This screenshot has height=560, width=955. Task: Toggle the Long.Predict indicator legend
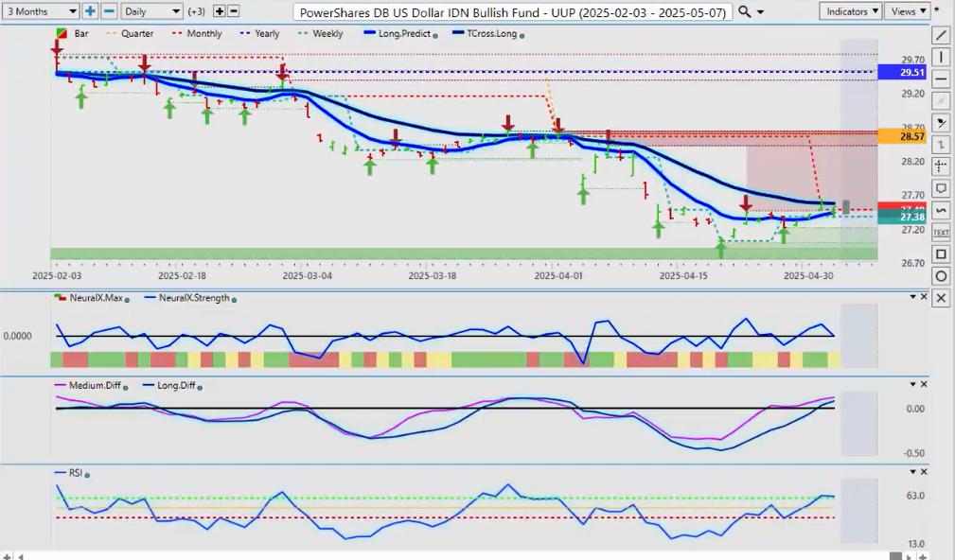tap(397, 33)
